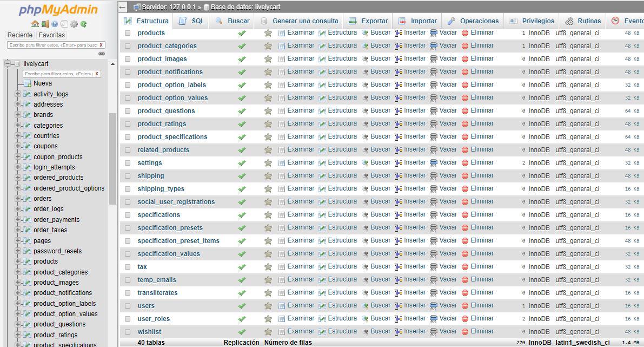Image resolution: width=644 pixels, height=347 pixels.
Task: Mark settings table as favorite star
Action: pyautogui.click(x=268, y=163)
